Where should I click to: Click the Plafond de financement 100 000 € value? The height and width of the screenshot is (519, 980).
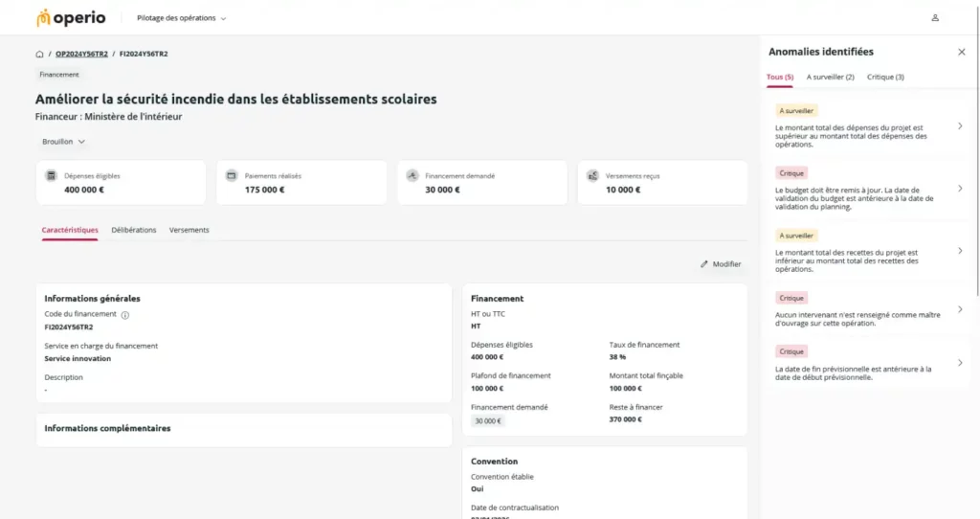coord(487,389)
